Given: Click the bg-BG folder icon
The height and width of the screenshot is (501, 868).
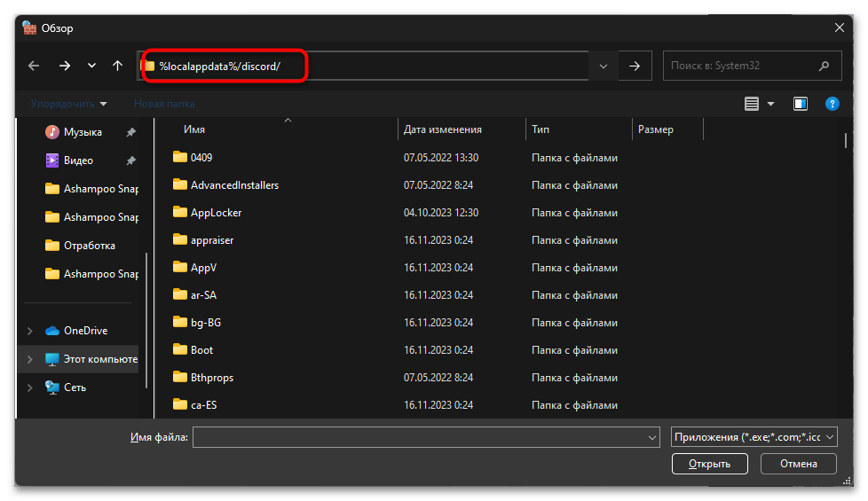Looking at the screenshot, I should coord(179,322).
